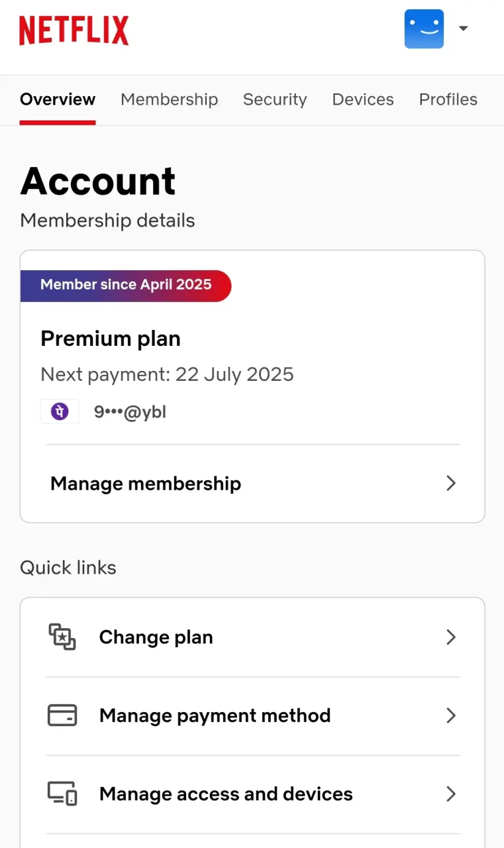The image size is (504, 848).
Task: Click the Netflix logo
Action: (x=74, y=30)
